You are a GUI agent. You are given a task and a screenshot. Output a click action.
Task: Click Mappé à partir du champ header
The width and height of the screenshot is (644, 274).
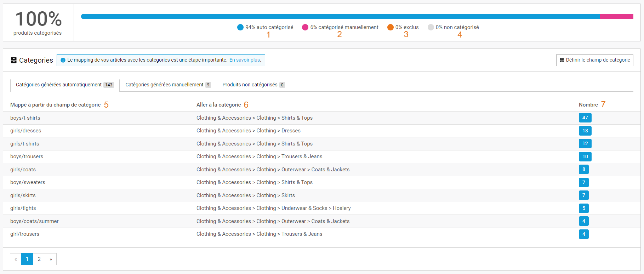pyautogui.click(x=56, y=105)
